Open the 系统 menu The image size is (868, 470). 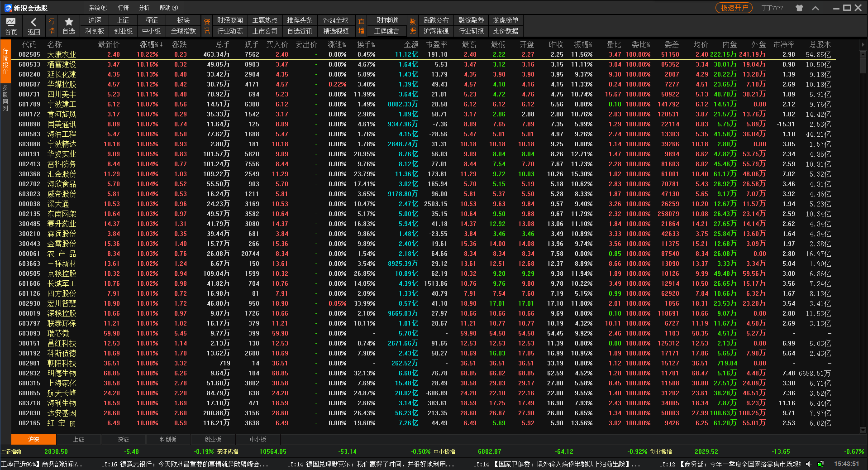point(98,8)
